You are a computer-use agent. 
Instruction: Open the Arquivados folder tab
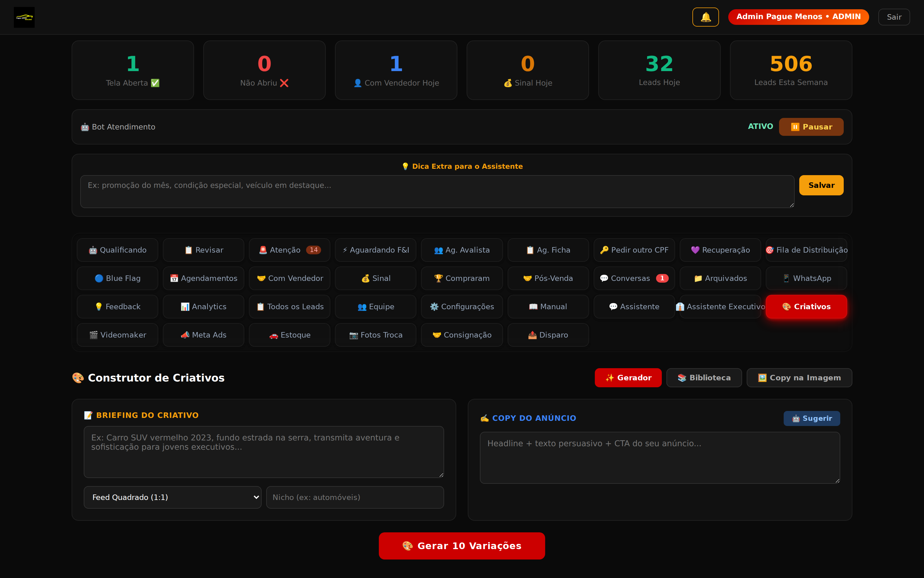[720, 278]
